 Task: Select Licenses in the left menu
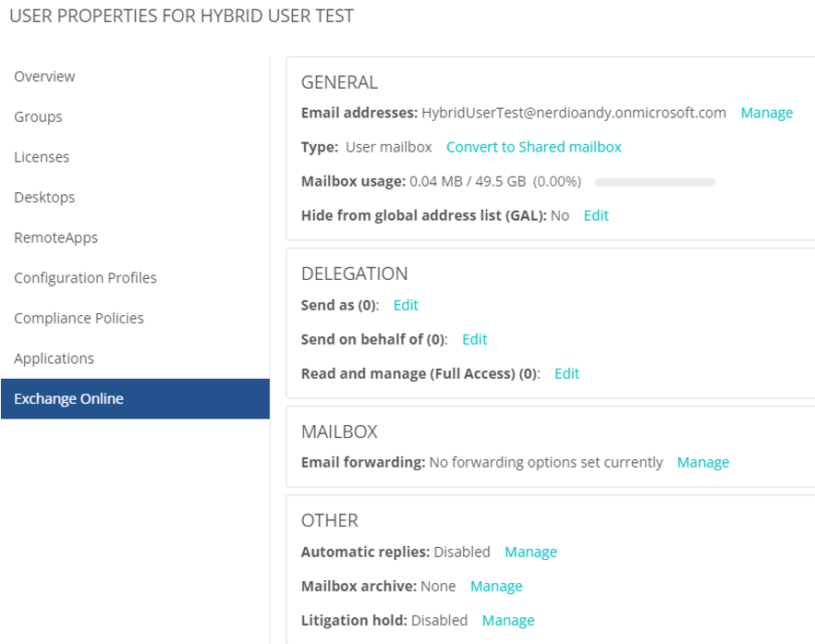pyautogui.click(x=42, y=157)
